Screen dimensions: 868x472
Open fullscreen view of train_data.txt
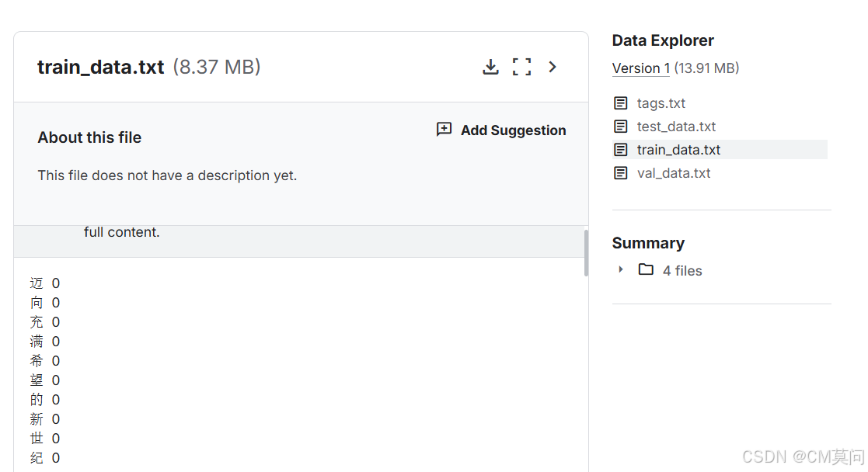521,67
